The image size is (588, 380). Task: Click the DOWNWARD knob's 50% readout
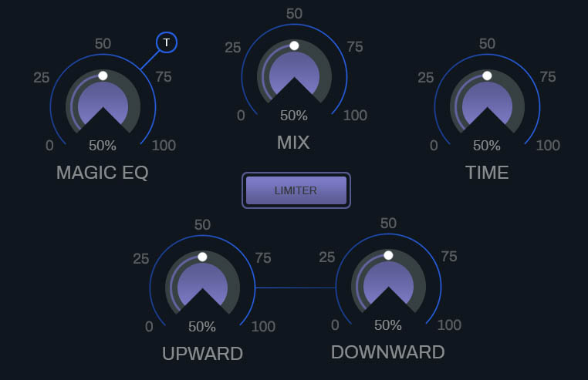point(388,325)
